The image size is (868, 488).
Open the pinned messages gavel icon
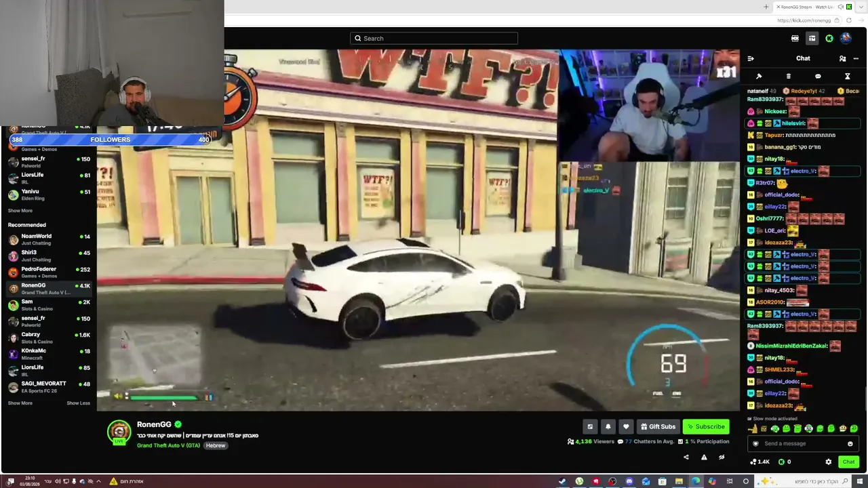(x=759, y=76)
